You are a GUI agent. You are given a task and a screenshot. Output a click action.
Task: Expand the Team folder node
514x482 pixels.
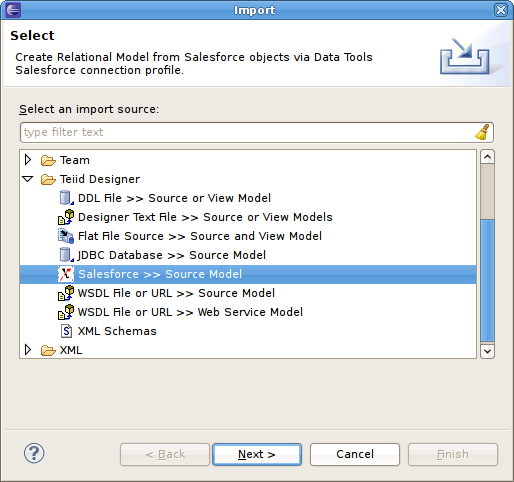tap(28, 160)
